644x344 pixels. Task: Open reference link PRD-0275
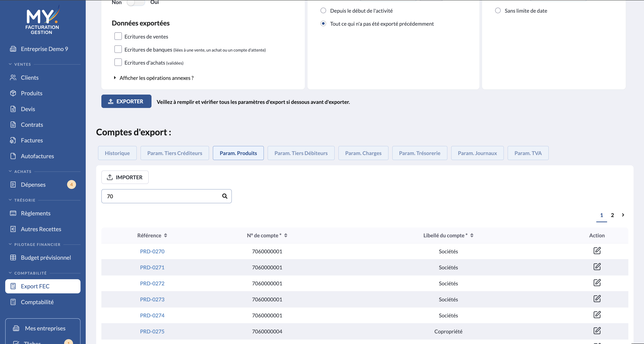tap(152, 331)
